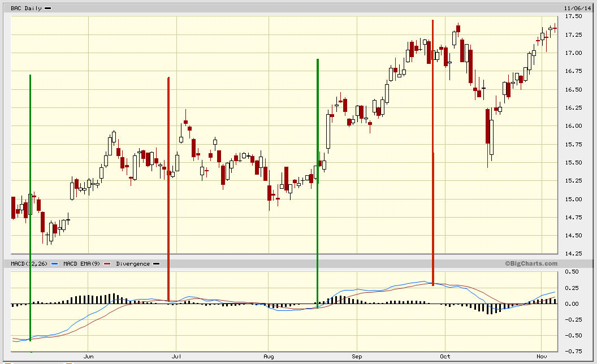This screenshot has height=364, width=597.
Task: Click the 15.25 price axis label
Action: click(573, 181)
